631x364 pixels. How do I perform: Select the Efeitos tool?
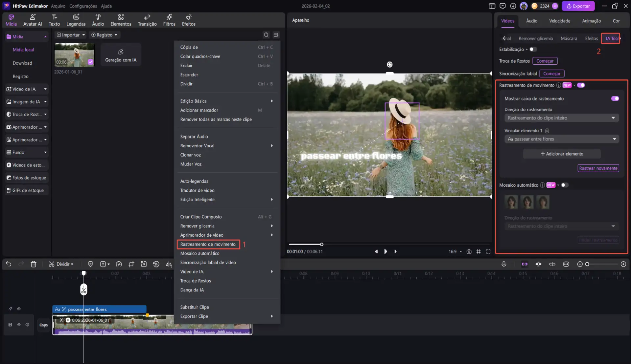tap(188, 20)
